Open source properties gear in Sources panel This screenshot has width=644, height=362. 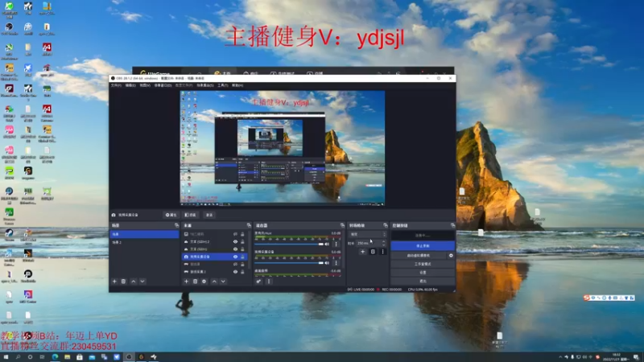click(204, 282)
